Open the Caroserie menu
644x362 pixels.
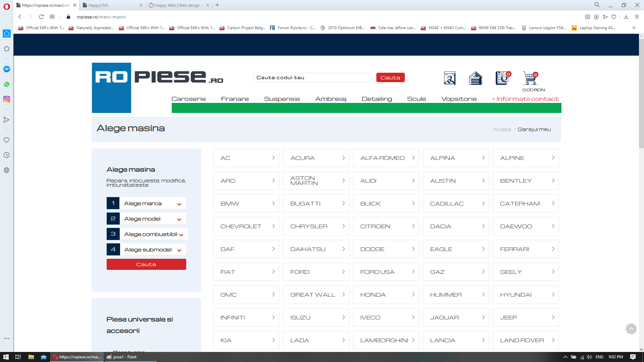coord(189,99)
